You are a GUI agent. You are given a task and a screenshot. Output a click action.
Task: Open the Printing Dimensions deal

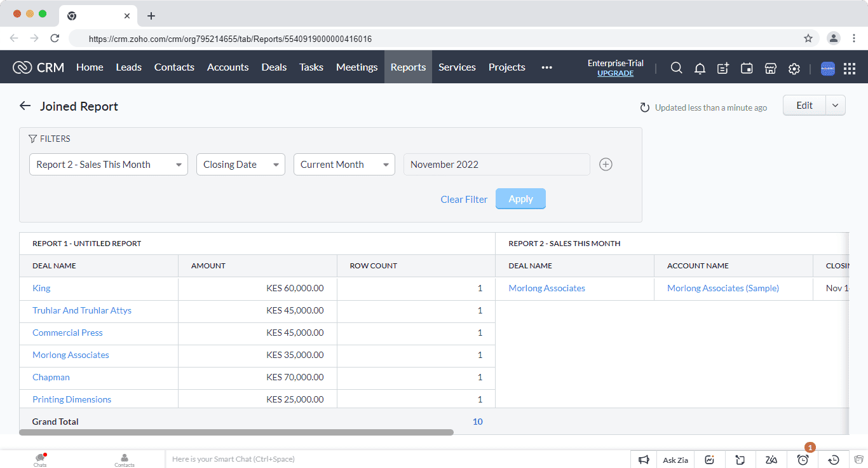click(x=72, y=399)
